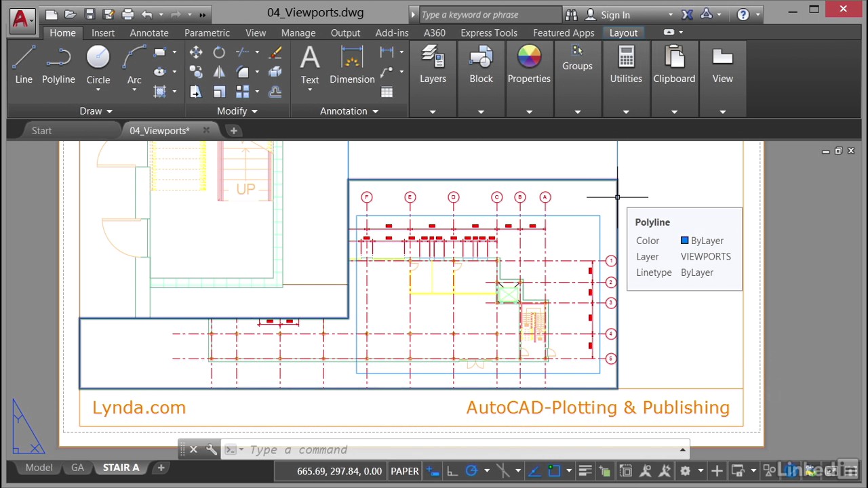Select the Stretch tool
The image size is (868, 488).
click(196, 91)
